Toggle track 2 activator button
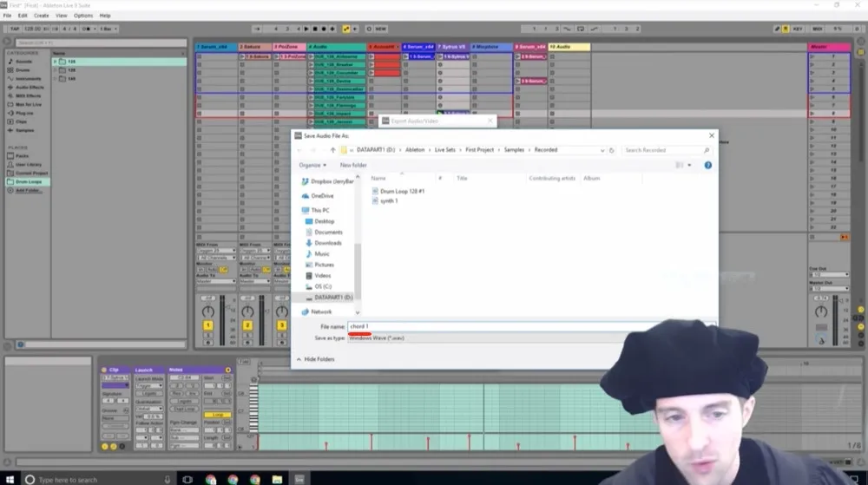Image resolution: width=868 pixels, height=485 pixels. pos(247,325)
